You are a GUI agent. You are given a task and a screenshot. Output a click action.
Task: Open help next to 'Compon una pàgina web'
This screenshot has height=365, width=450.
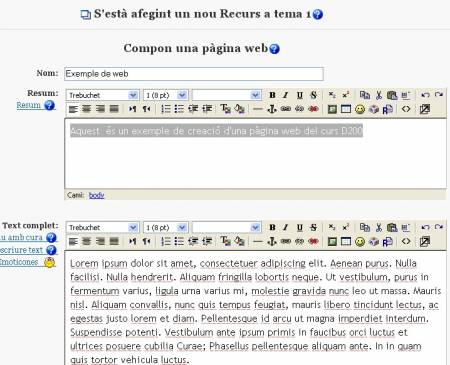(x=274, y=49)
